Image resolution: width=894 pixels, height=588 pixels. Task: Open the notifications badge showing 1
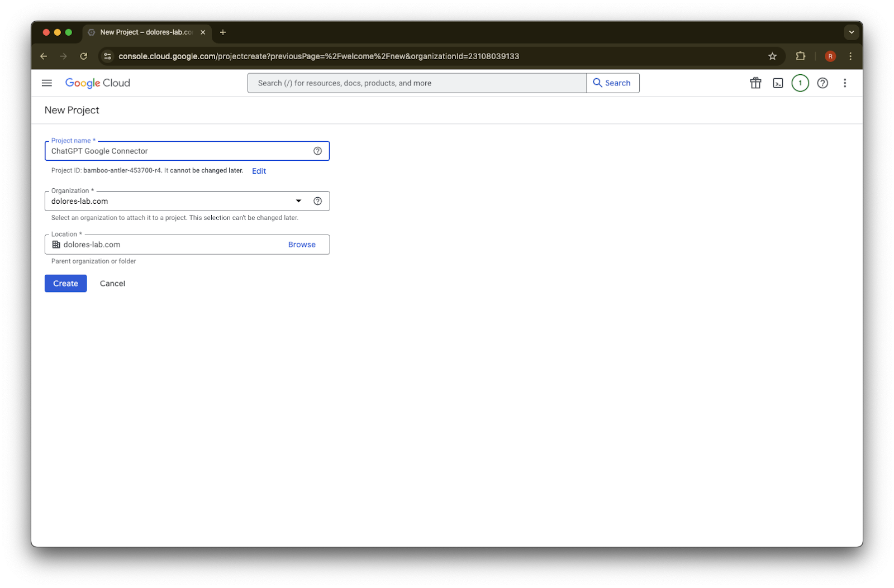800,83
